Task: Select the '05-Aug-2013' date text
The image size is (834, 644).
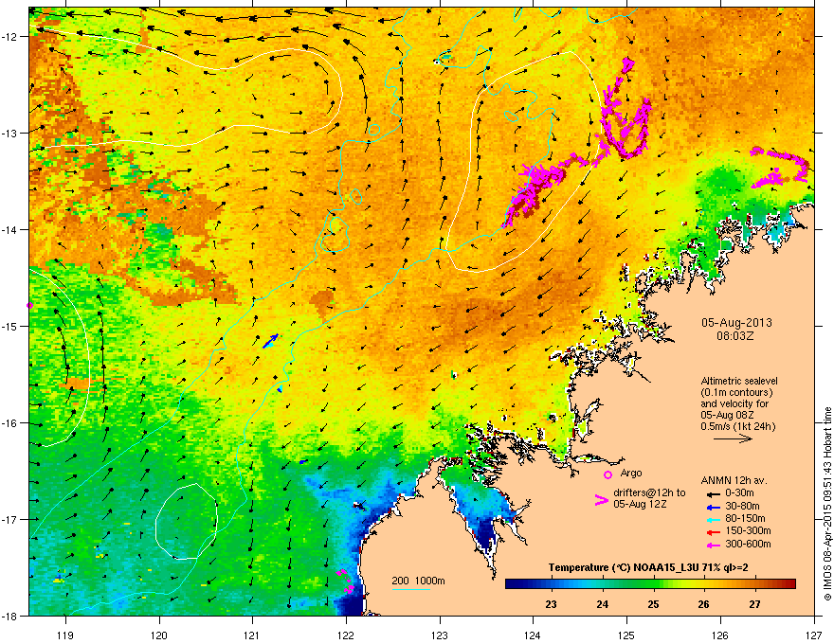Action: point(736,323)
